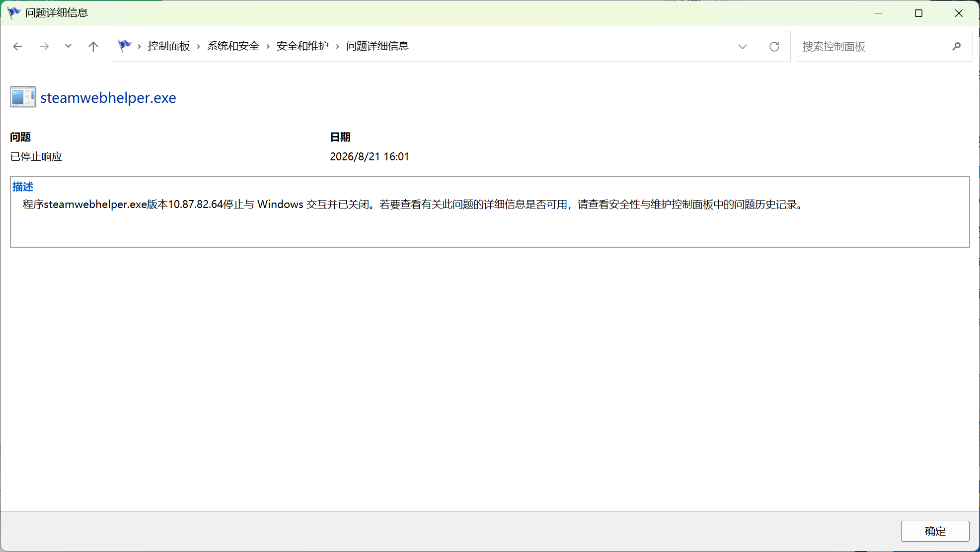
Task: Expand chevron after 控制面板 breadcrumb
Action: pyautogui.click(x=199, y=46)
